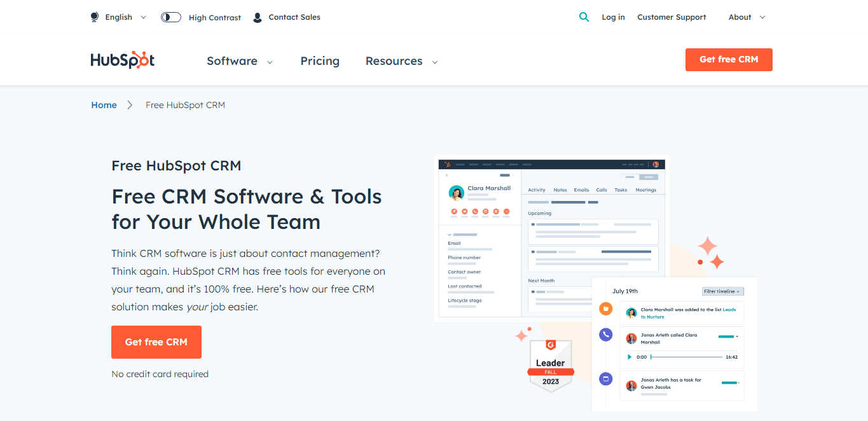Click the purple task-event icon in the timeline
Screen dimensions: 868x421
click(x=605, y=378)
